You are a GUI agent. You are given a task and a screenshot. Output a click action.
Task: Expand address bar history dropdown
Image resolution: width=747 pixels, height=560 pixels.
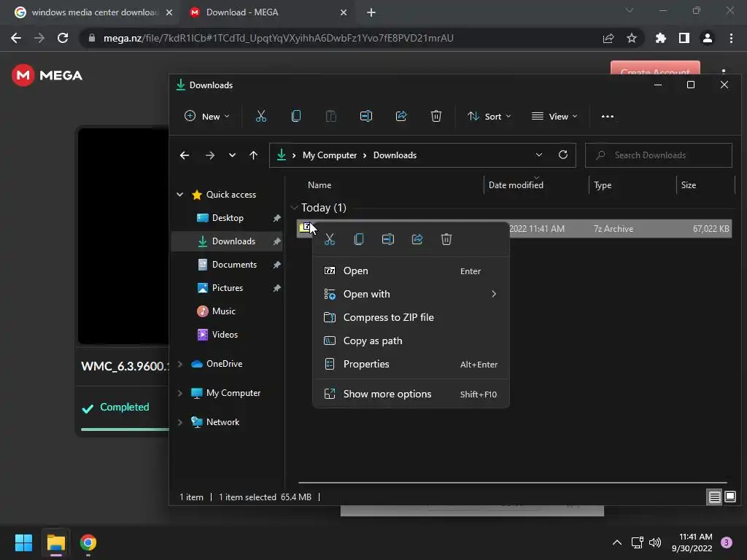coord(539,155)
